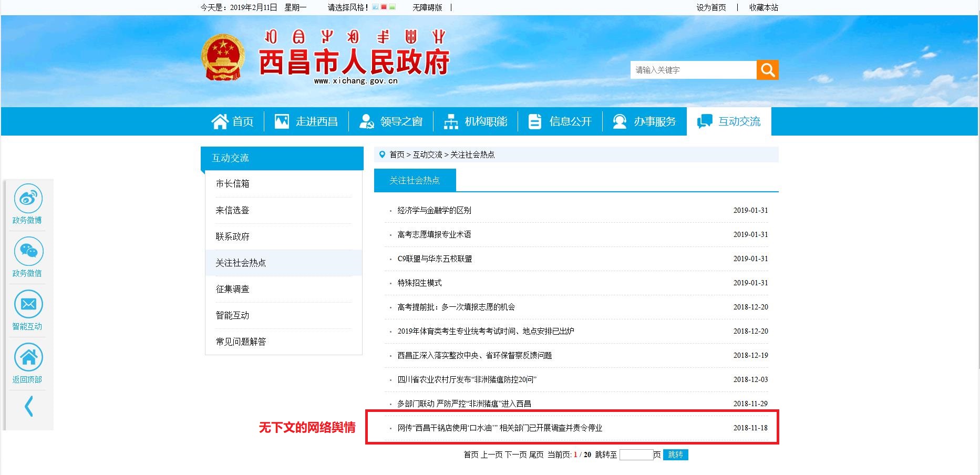Open the 政务微信 WeChat icon
Screen dimensions: 980x475
click(28, 251)
